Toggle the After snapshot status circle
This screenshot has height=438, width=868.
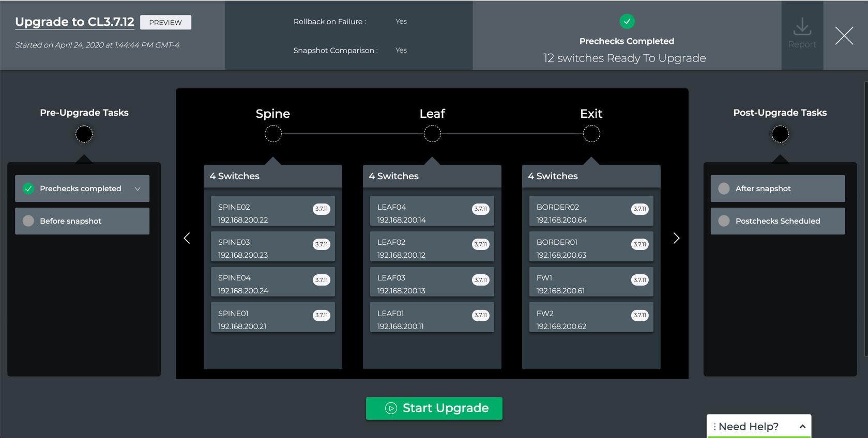[x=724, y=189]
